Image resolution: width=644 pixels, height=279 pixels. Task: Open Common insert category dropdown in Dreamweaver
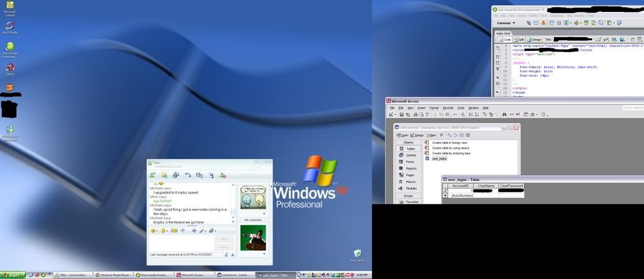pyautogui.click(x=506, y=23)
